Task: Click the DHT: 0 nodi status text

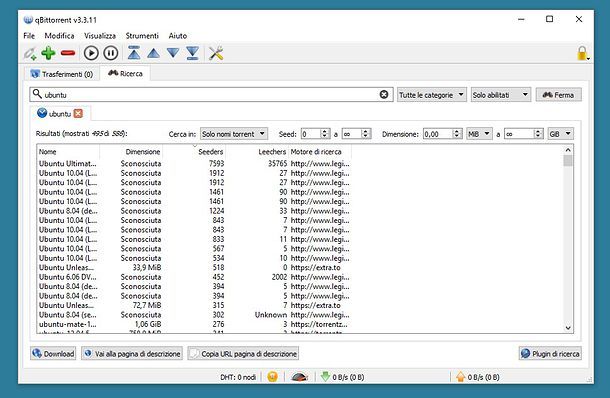Action: click(x=238, y=377)
